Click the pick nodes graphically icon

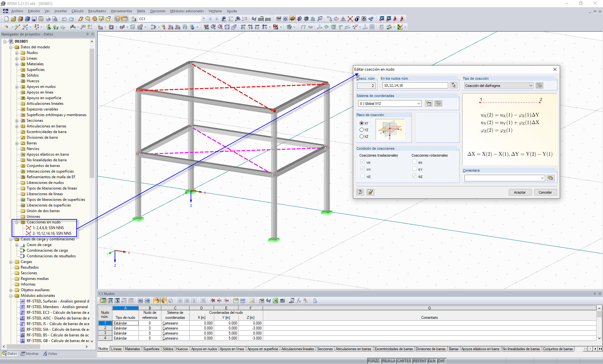pyautogui.click(x=453, y=85)
